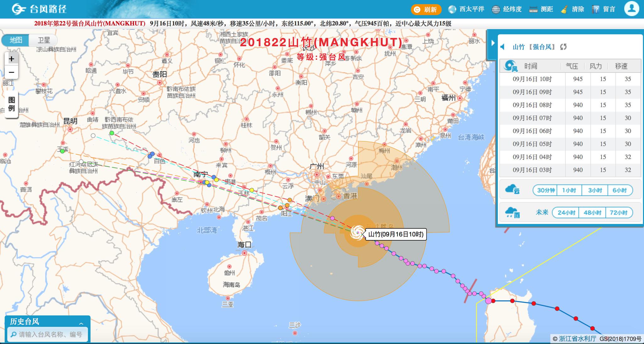Zoom in the map with plus
Screen dimensions: 644x344
click(x=12, y=59)
